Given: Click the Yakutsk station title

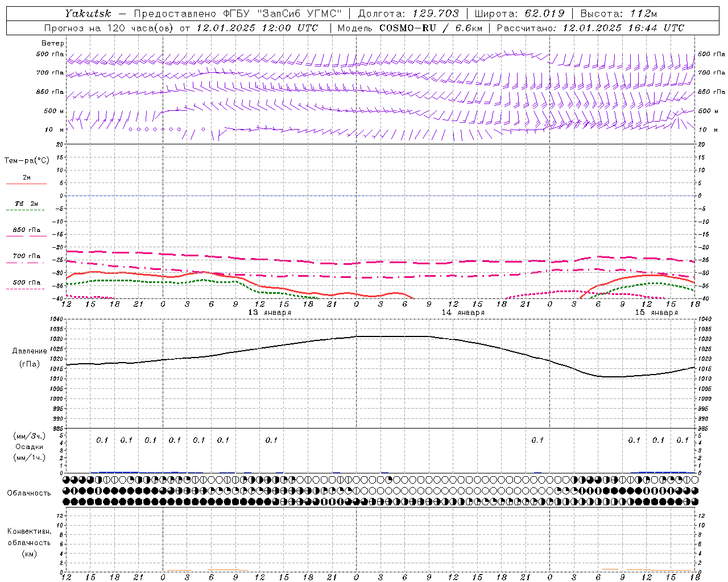Looking at the screenshot, I should pos(88,14).
